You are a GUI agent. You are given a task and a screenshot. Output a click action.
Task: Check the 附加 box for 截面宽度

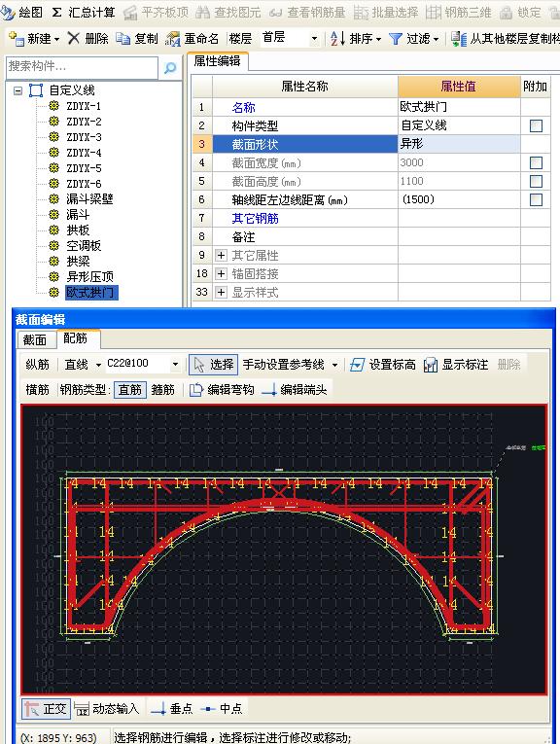(x=536, y=162)
